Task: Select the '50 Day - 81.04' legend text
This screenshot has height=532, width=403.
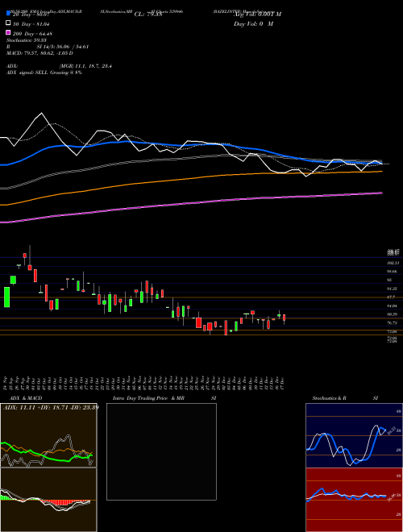Action: tap(31, 23)
